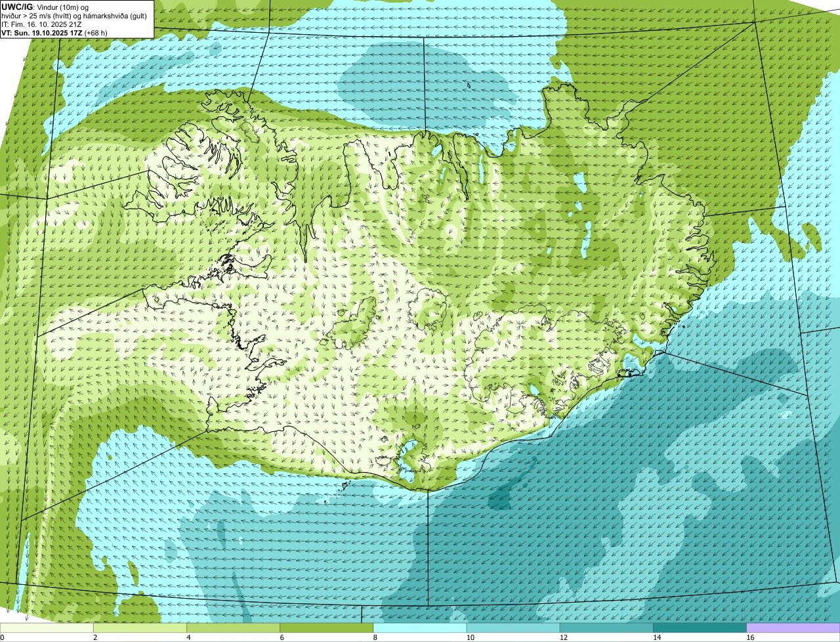This screenshot has width=840, height=642.
Task: Click the legend tick label "16"
Action: point(749,637)
